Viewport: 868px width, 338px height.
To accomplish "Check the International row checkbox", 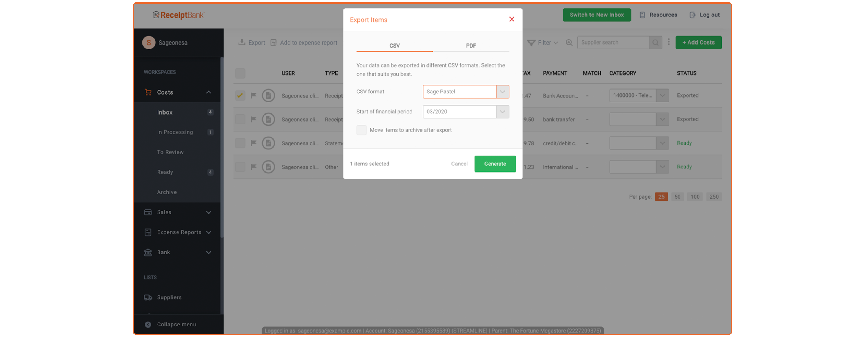I will 240,167.
